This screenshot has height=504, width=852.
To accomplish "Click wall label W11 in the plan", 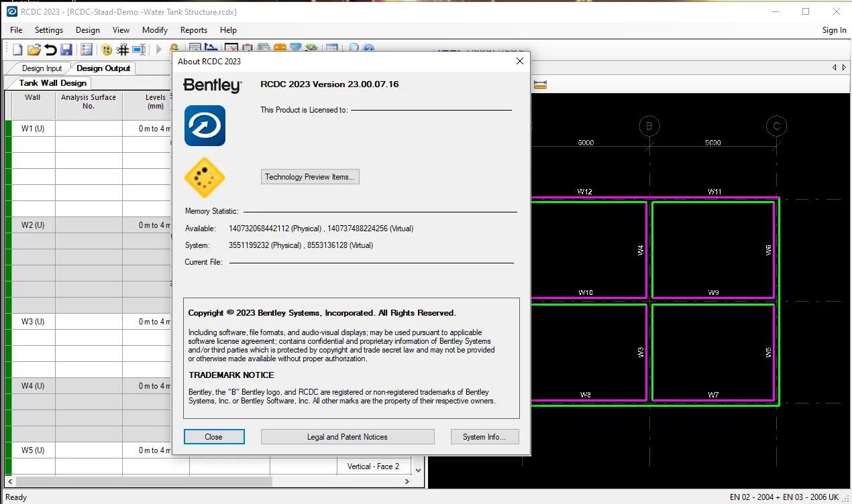I will [714, 192].
